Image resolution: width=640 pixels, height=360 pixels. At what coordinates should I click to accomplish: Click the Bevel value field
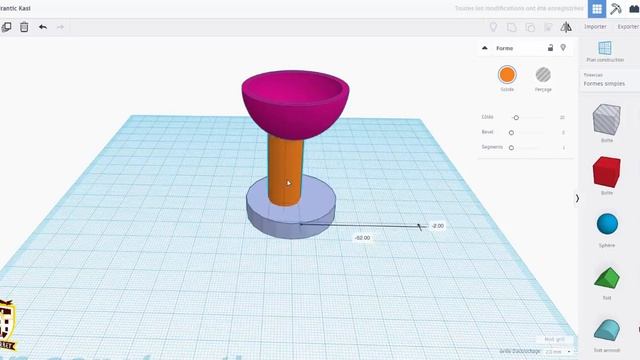pos(563,133)
